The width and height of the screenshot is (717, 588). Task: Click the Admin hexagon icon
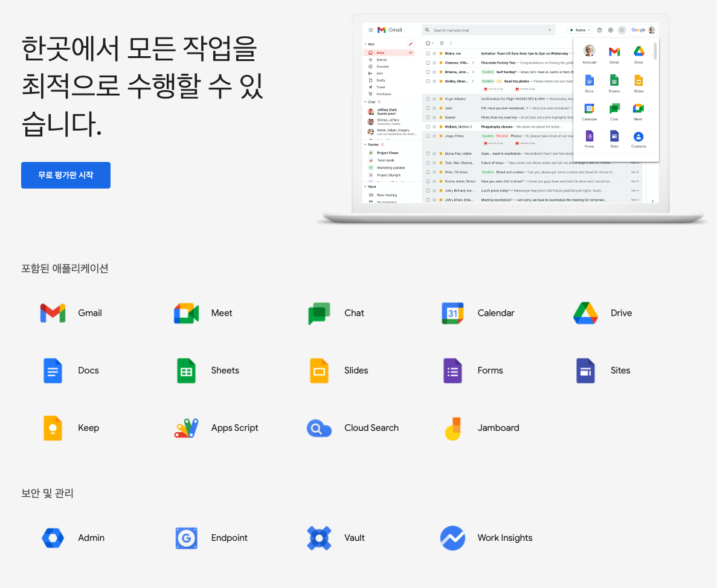click(x=53, y=538)
